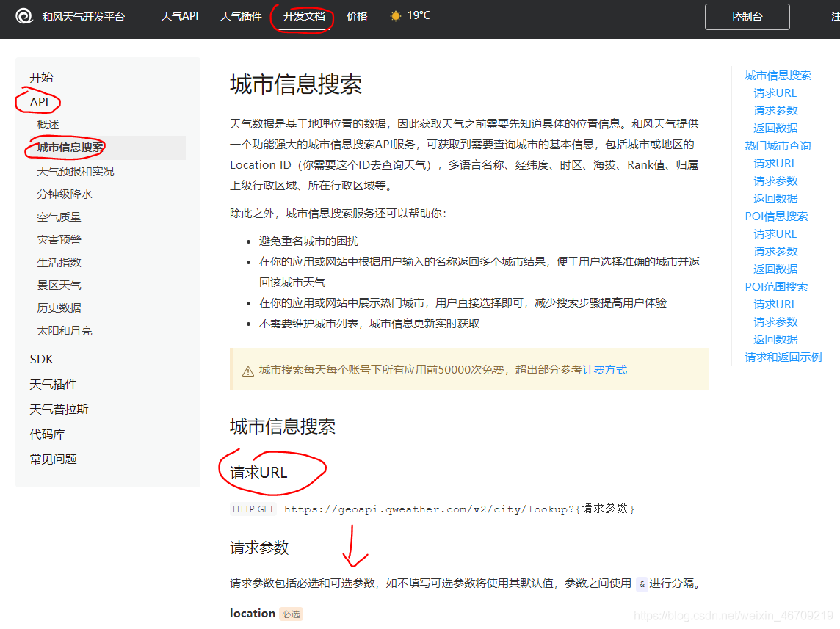Open the 天气插件 menu item
Screen dimensions: 840x629
[x=241, y=16]
